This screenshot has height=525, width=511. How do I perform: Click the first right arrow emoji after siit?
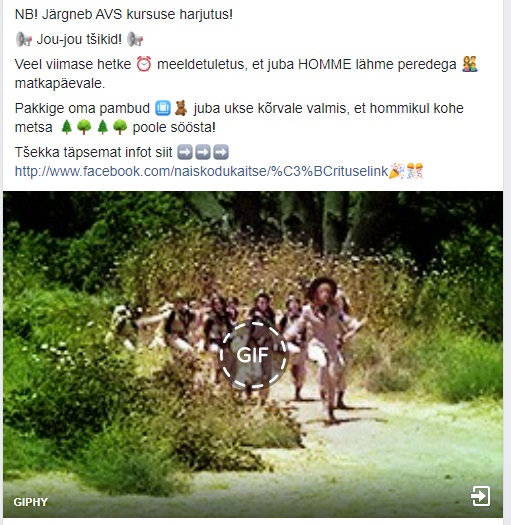[185, 152]
